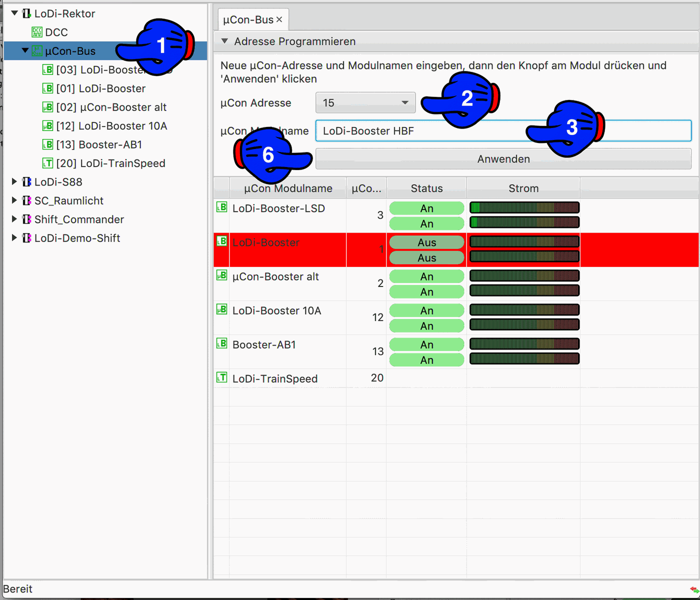Click the µCon-Bus icon in the tree
The width and height of the screenshot is (700, 600).
point(37,51)
